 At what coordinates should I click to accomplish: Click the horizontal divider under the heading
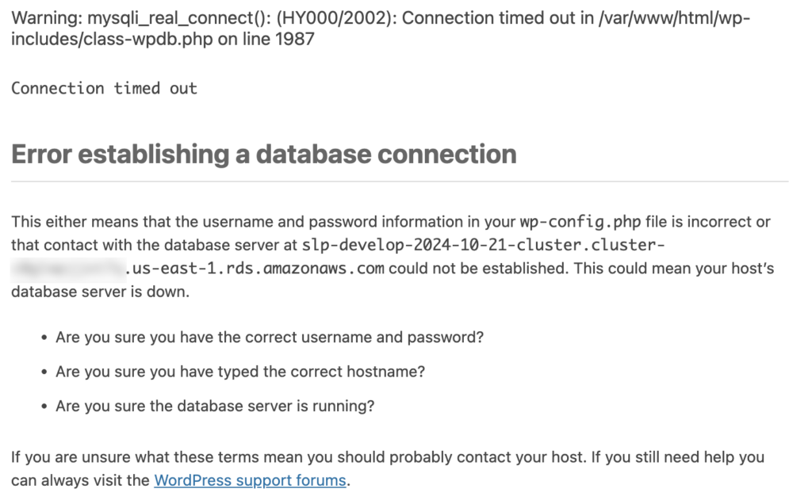pos(400,181)
